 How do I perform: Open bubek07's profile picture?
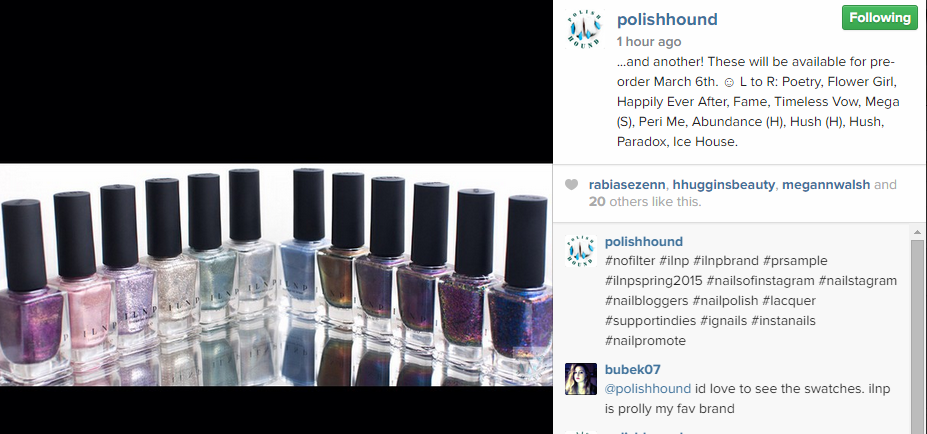point(581,379)
